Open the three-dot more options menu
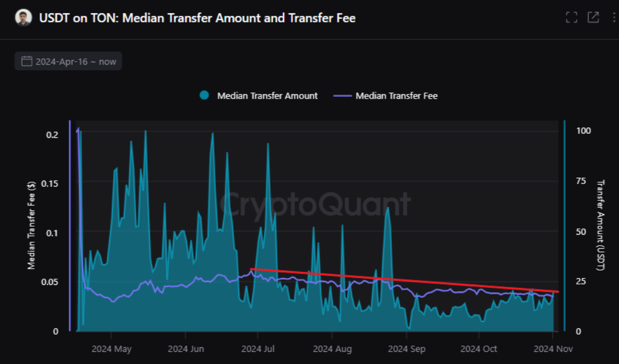 [x=613, y=17]
